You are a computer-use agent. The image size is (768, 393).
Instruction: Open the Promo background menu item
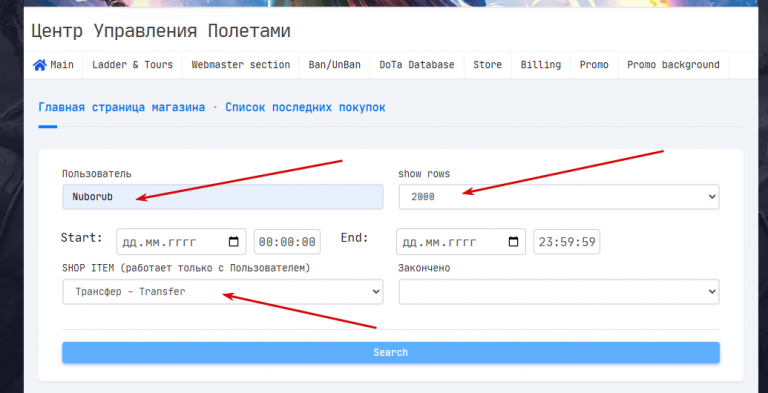(673, 65)
